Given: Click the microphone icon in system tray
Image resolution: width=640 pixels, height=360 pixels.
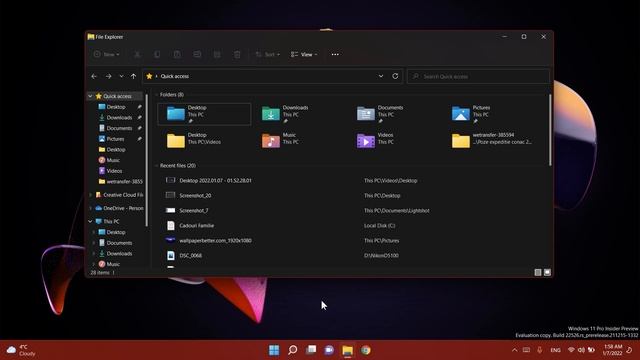Looking at the screenshot, I should tap(540, 350).
